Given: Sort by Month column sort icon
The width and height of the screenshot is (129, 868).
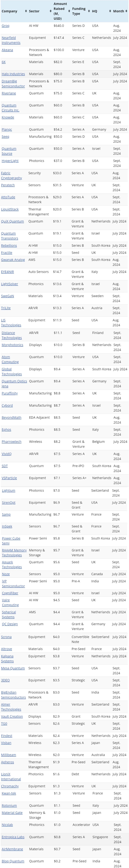Looking at the screenshot, I should pyautogui.click(x=127, y=11).
